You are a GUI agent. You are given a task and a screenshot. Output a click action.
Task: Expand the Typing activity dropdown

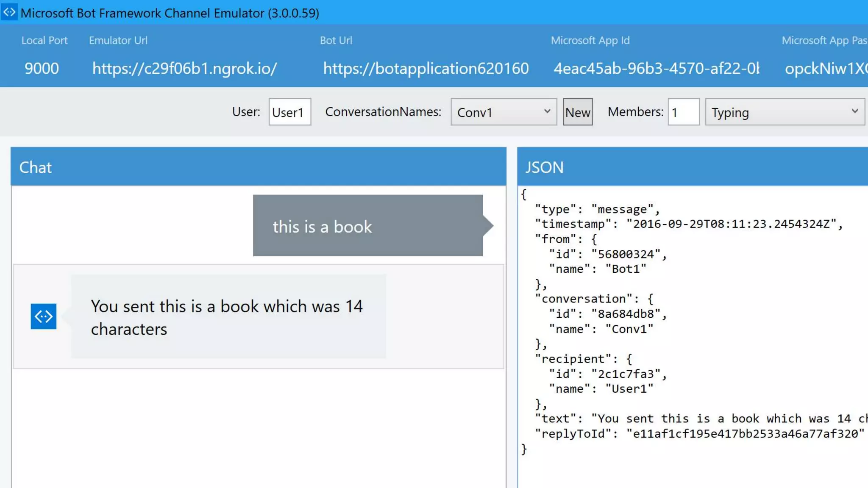(x=784, y=112)
